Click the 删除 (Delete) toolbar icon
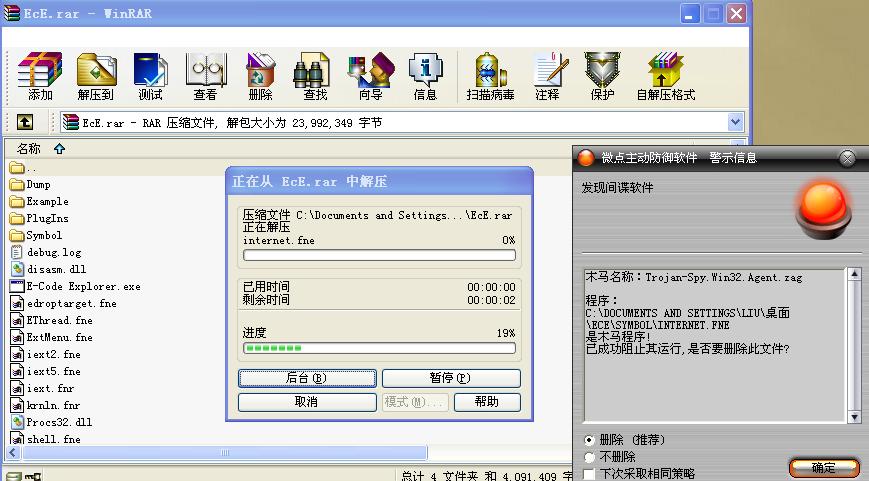 pyautogui.click(x=260, y=76)
